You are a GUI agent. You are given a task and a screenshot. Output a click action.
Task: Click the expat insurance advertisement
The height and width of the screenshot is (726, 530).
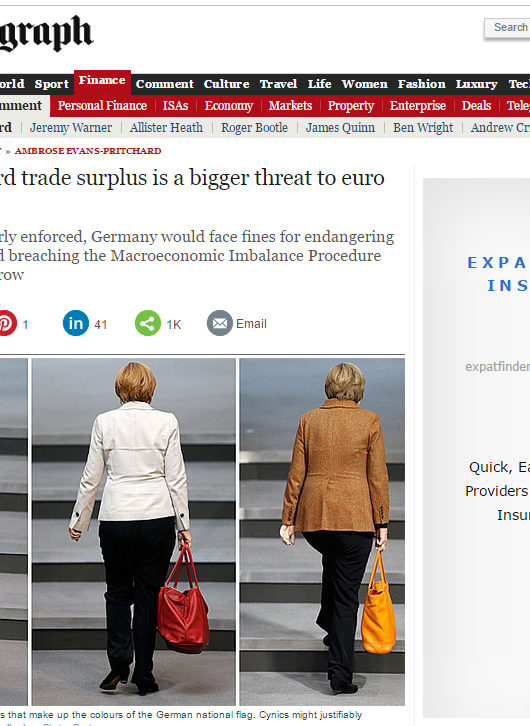pyautogui.click(x=476, y=447)
